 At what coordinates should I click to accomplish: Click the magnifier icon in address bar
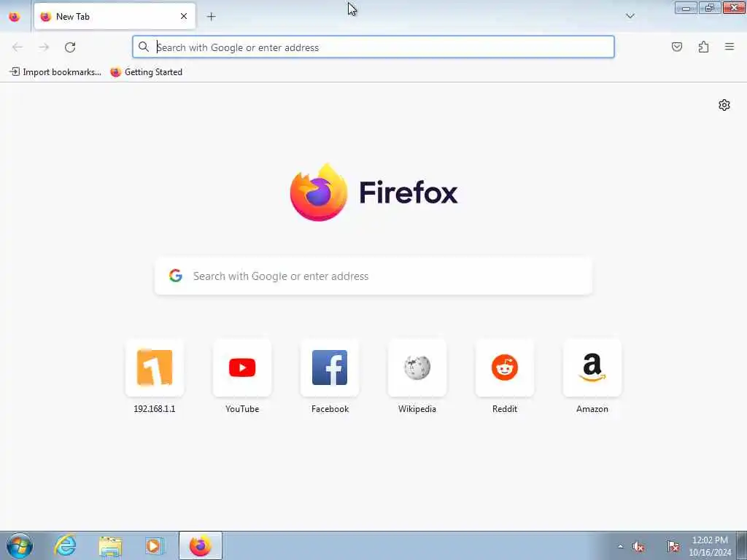144,47
